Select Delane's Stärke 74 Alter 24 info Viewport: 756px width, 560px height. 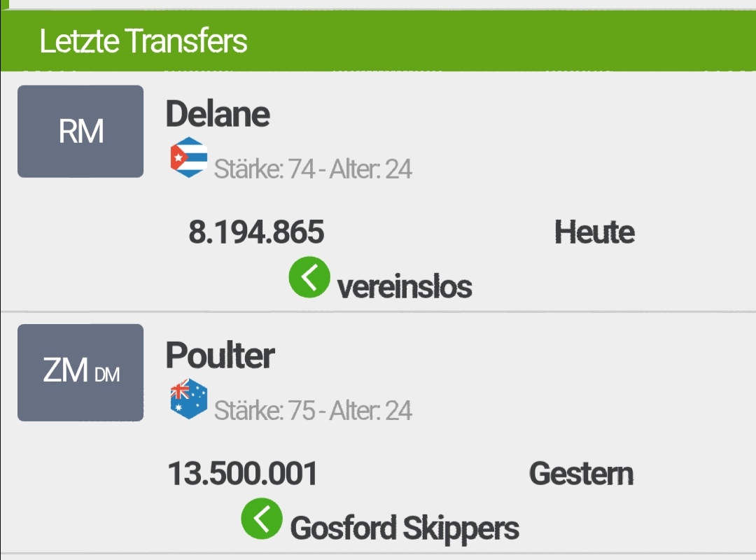313,169
